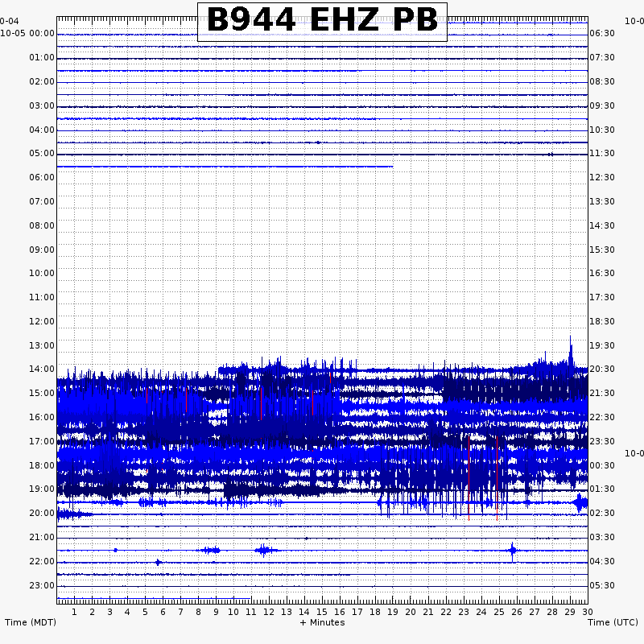Click the 19:30 UTC time label
The height and width of the screenshot is (644, 644).
point(602,345)
